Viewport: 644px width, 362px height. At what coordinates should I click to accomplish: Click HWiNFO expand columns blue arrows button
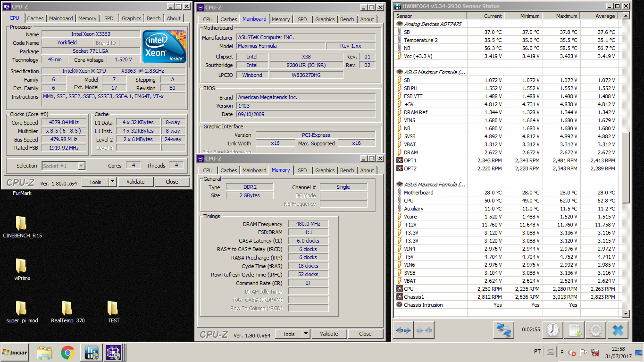click(x=403, y=330)
